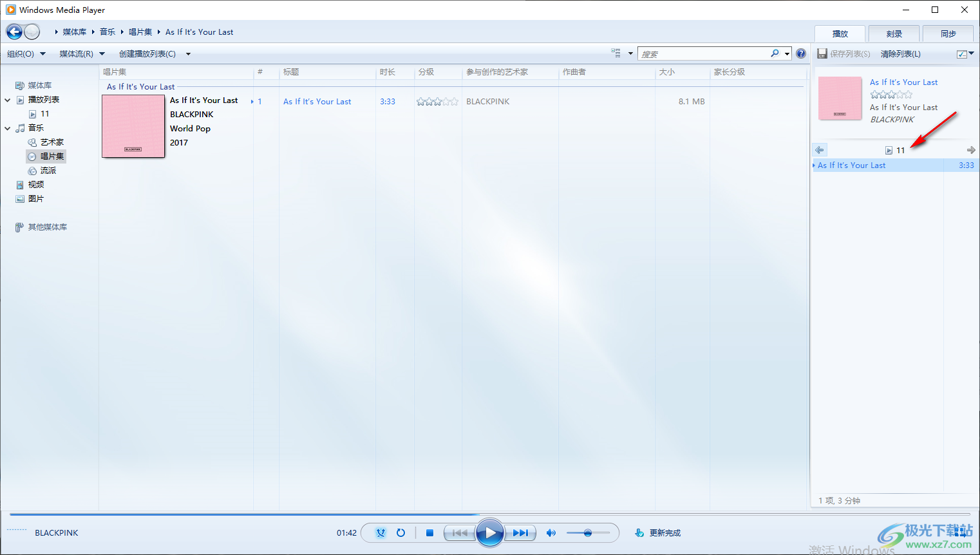
Task: Select 艺术家 under music
Action: tap(52, 142)
